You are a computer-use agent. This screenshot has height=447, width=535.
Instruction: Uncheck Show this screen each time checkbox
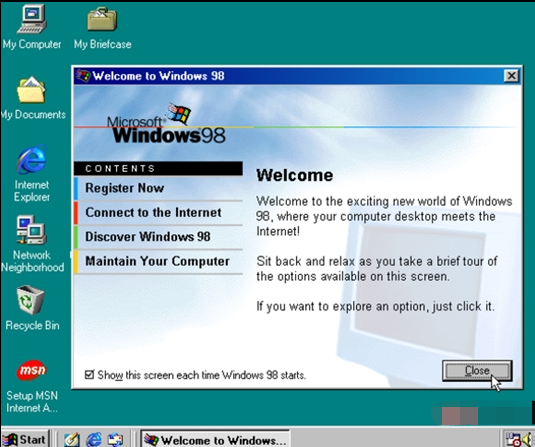(x=89, y=375)
